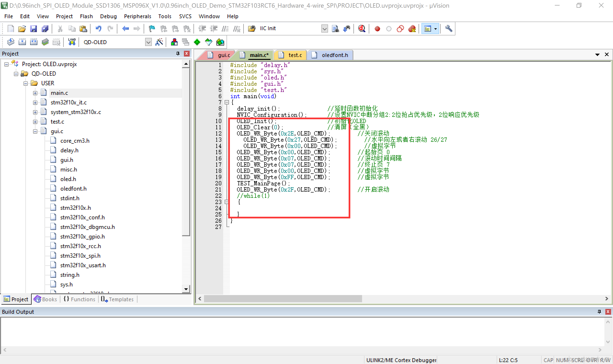Expand test.c in project tree

[x=35, y=122]
